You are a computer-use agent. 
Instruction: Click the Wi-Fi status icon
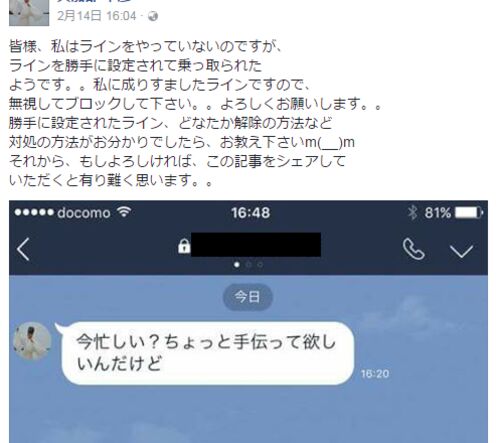(x=124, y=212)
